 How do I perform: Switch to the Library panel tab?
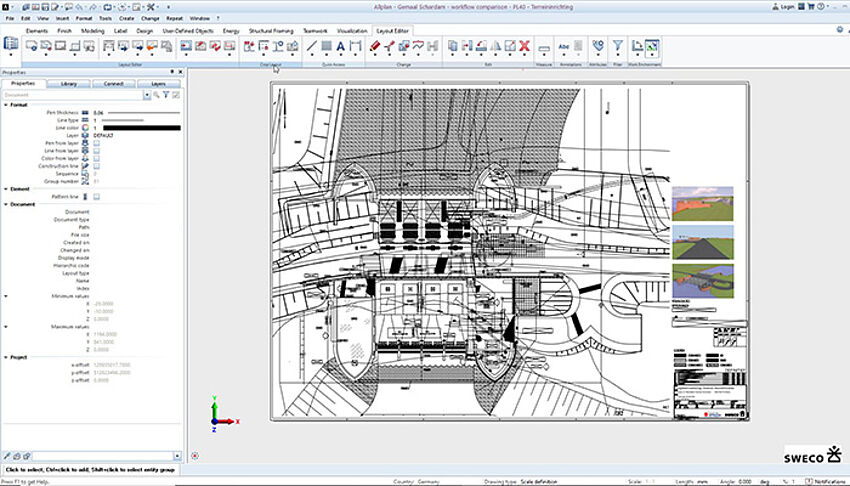pyautogui.click(x=68, y=84)
